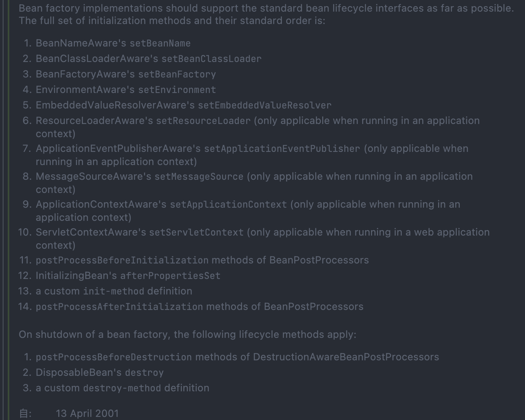Click the init-method code text
Screen dimensions: 525x420
pyautogui.click(x=114, y=291)
